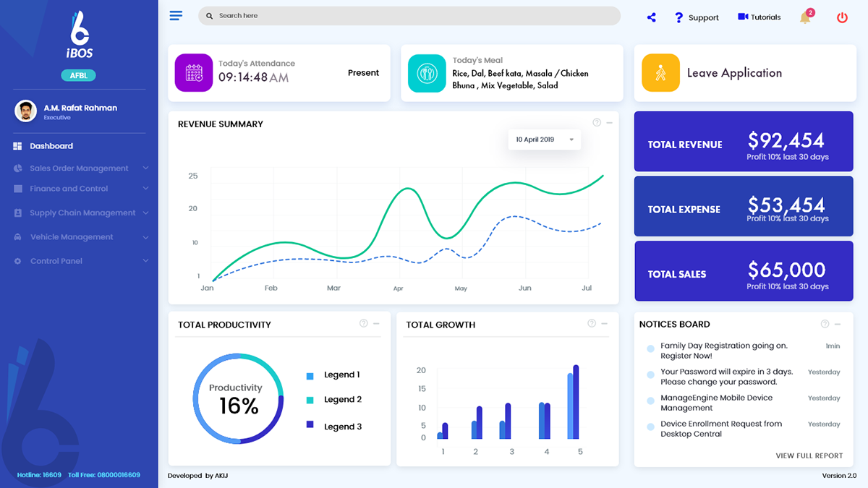
Task: Expand Sales Order Management menu
Action: (80, 168)
